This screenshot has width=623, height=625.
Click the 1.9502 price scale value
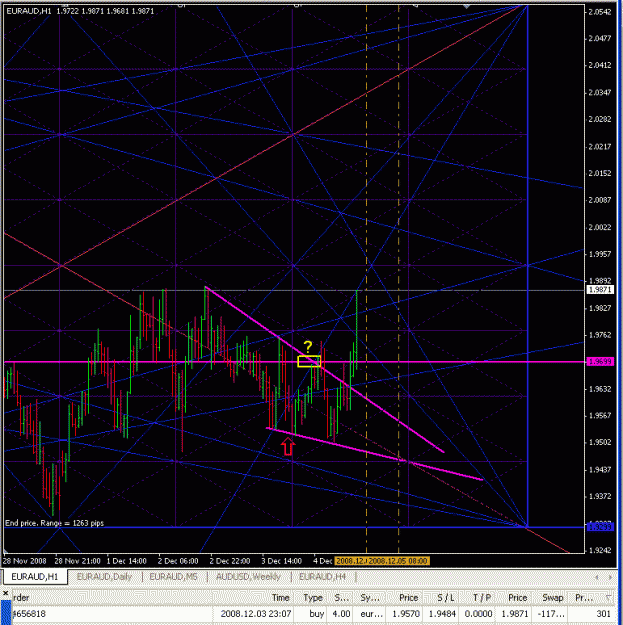pos(600,442)
